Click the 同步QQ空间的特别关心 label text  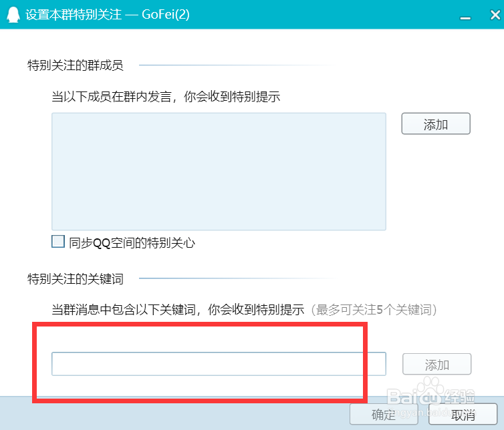(132, 243)
